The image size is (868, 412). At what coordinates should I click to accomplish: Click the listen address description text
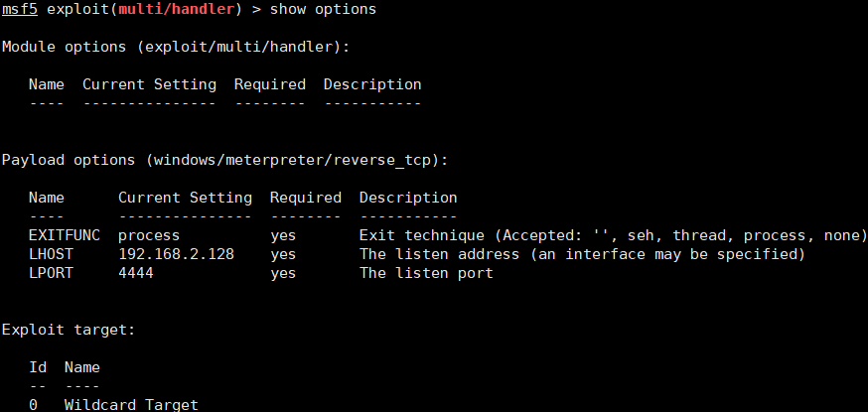tap(582, 254)
